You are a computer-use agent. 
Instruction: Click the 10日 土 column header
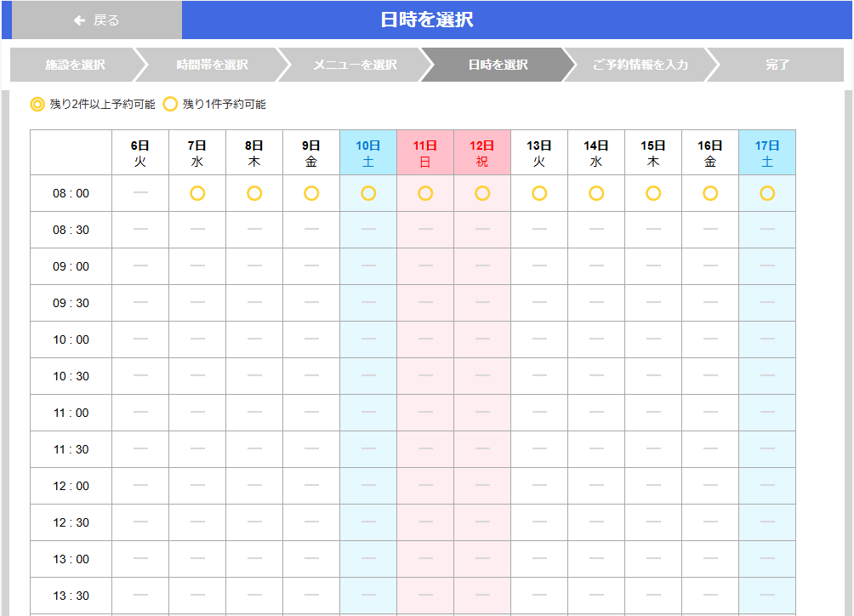[x=367, y=153]
